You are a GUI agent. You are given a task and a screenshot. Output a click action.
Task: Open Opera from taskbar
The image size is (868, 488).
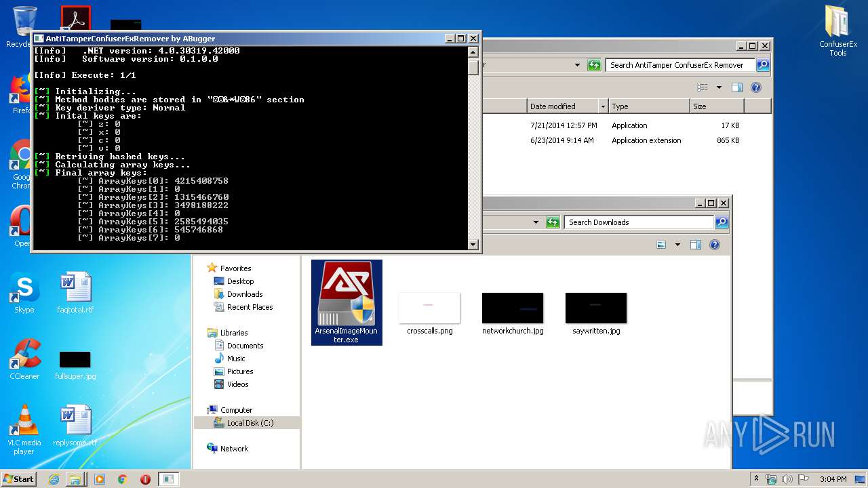[x=145, y=479]
